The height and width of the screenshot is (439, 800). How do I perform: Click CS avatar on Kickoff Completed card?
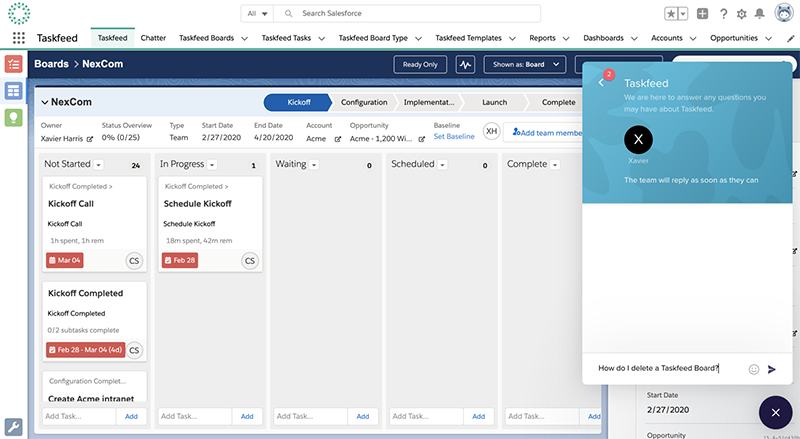(134, 350)
